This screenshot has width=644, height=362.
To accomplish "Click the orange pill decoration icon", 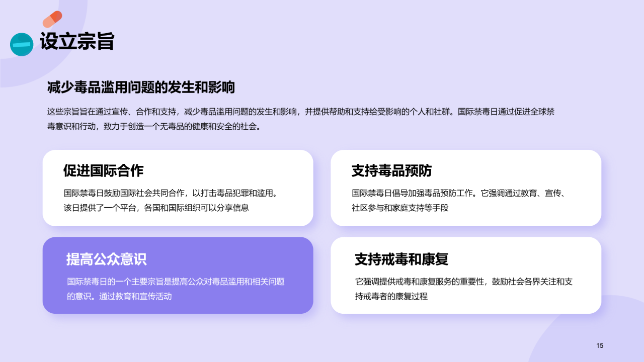I will (52, 19).
